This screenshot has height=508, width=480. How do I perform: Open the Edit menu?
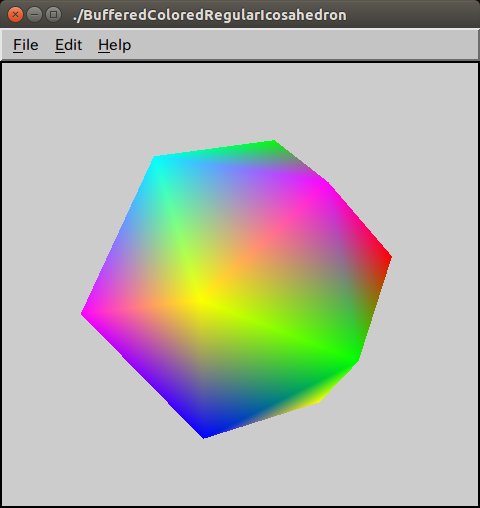click(x=68, y=45)
